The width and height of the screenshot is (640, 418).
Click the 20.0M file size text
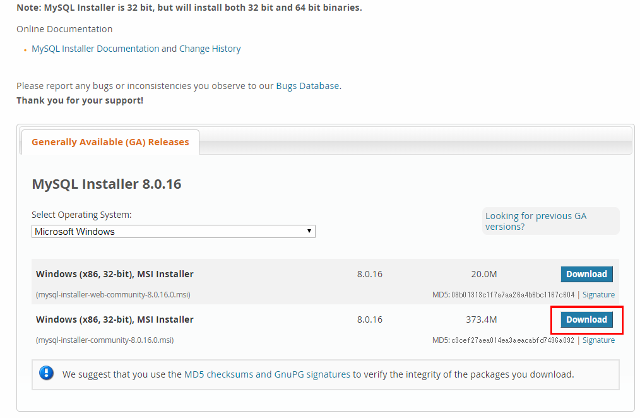pos(484,274)
